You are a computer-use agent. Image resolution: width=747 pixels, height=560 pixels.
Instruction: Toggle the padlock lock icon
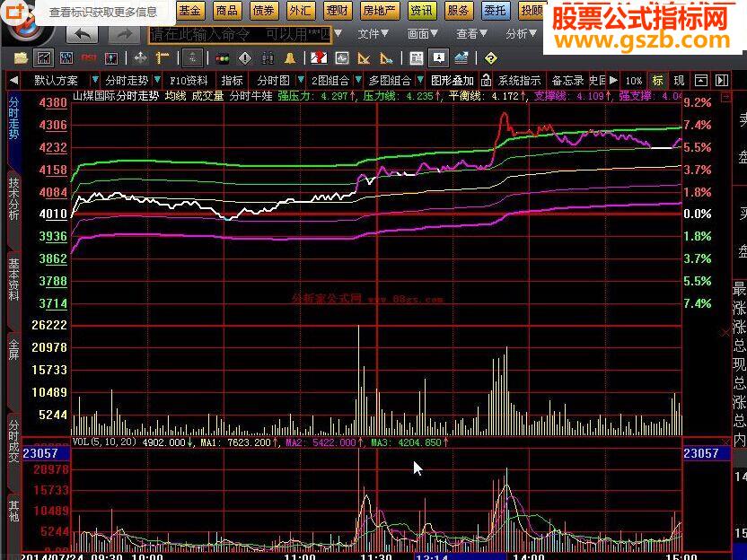[x=486, y=80]
